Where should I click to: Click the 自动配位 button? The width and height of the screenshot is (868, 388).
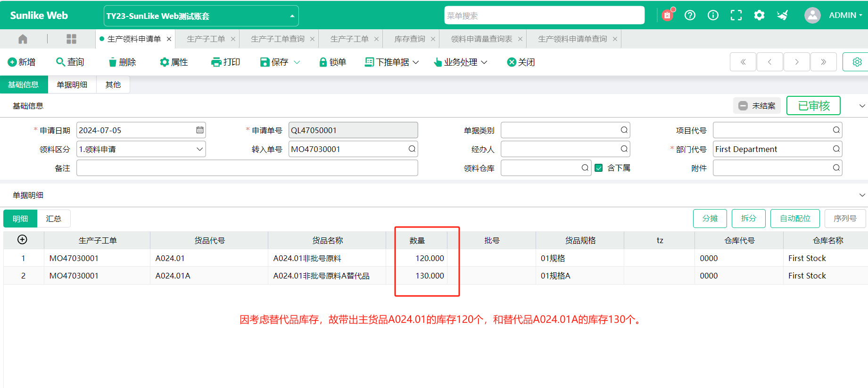[x=794, y=219]
